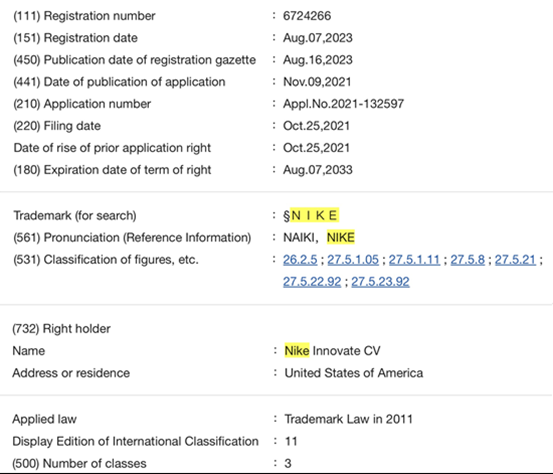The height and width of the screenshot is (474, 553).
Task: Click the right holder name Nike Innovate CV
Action: click(333, 351)
